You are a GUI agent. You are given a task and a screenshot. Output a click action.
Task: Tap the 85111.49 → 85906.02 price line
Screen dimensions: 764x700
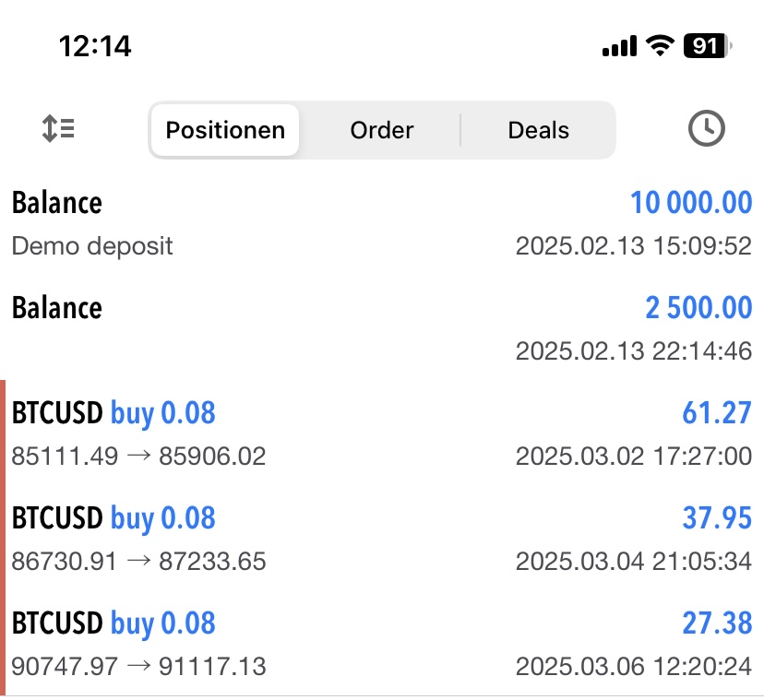pyautogui.click(x=138, y=456)
